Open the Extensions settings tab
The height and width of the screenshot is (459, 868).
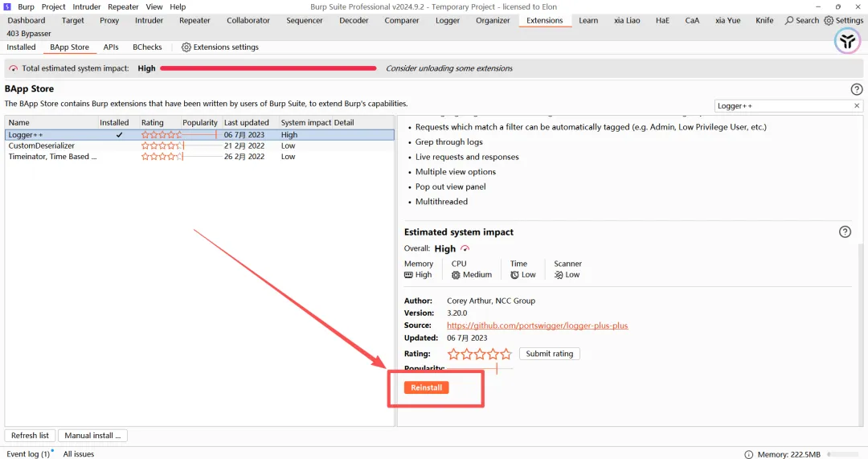tap(219, 47)
